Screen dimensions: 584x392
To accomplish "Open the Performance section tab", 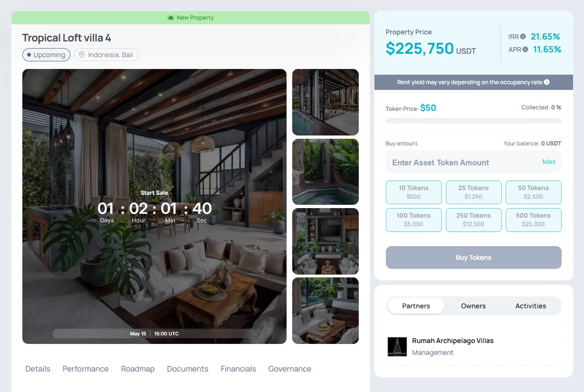I will click(x=86, y=369).
